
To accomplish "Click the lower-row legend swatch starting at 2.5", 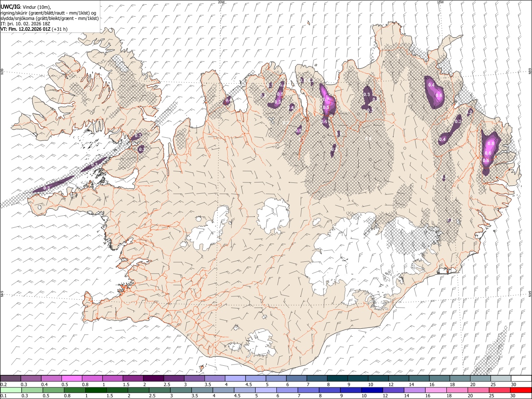I will click(x=159, y=390).
